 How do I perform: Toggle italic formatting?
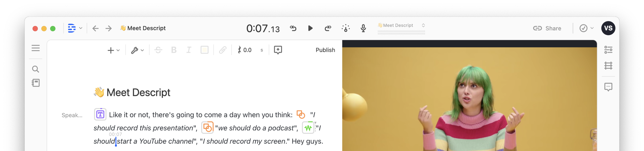tap(189, 50)
